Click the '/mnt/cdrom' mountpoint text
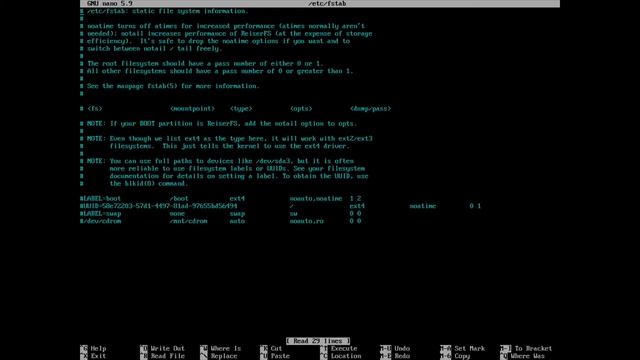Viewport: 640px width, 360px height. [x=189, y=221]
